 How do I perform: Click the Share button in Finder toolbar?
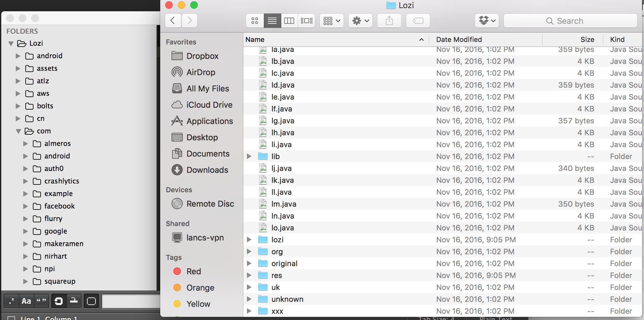[x=389, y=21]
